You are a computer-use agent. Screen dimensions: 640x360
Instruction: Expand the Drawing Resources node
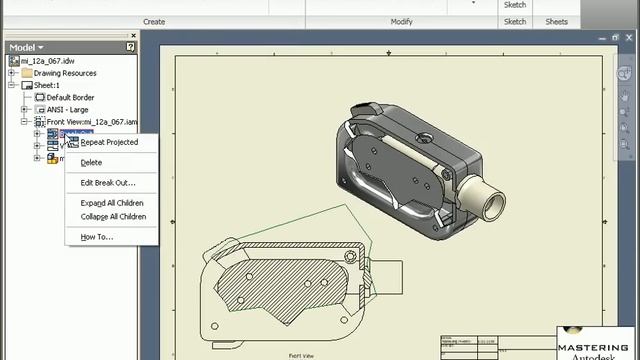click(11, 73)
